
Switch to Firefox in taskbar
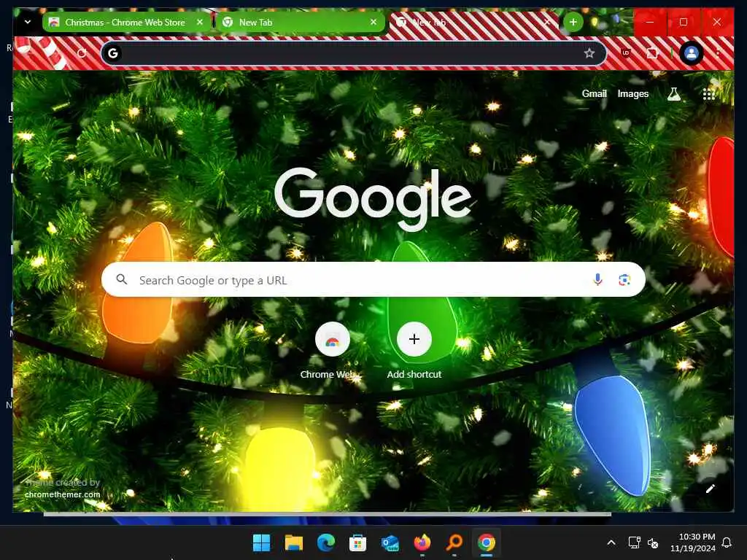pyautogui.click(x=422, y=542)
